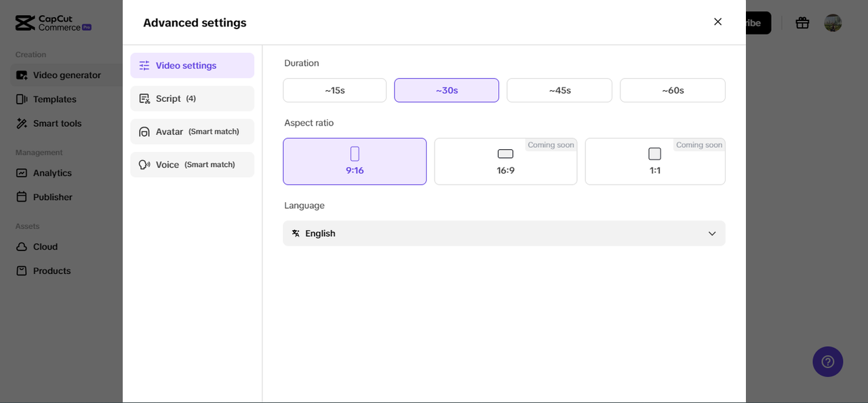Switch to the Video settings tab

click(193, 66)
